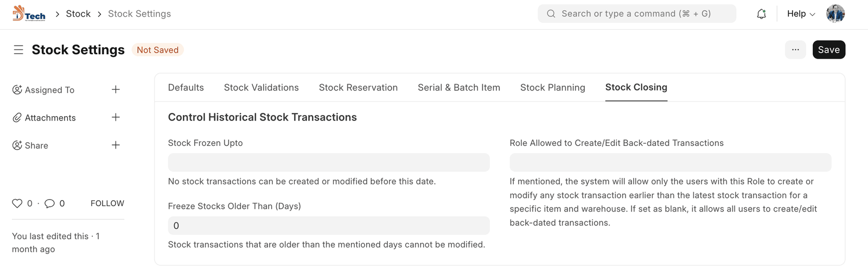
Task: Expand the Help dropdown menu
Action: (x=801, y=14)
